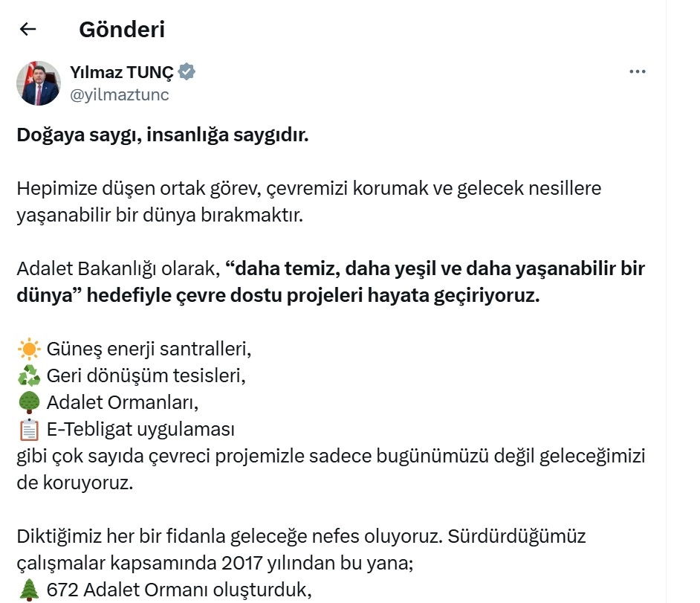
Task: Click the display name Yılmaz TUNÇ
Action: (x=121, y=72)
